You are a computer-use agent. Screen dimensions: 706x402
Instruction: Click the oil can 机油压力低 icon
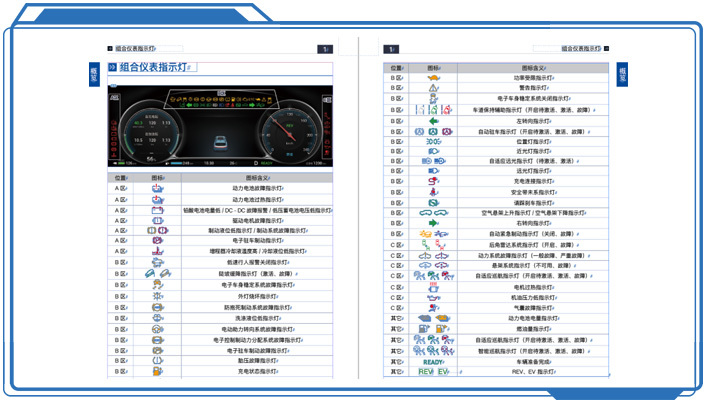point(433,298)
